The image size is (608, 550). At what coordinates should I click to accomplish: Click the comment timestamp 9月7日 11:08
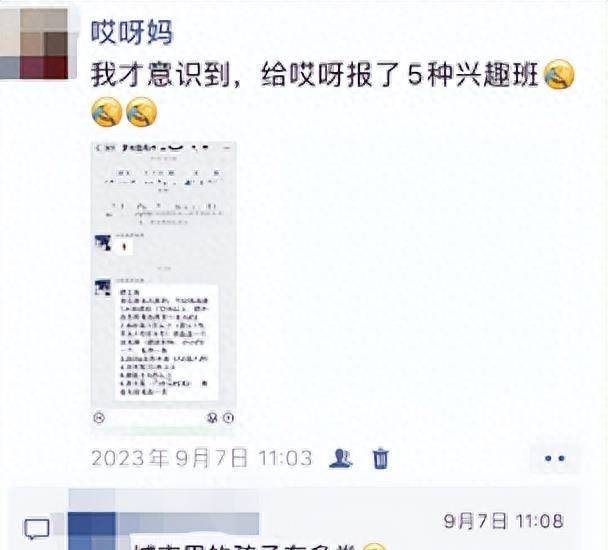coord(503,521)
